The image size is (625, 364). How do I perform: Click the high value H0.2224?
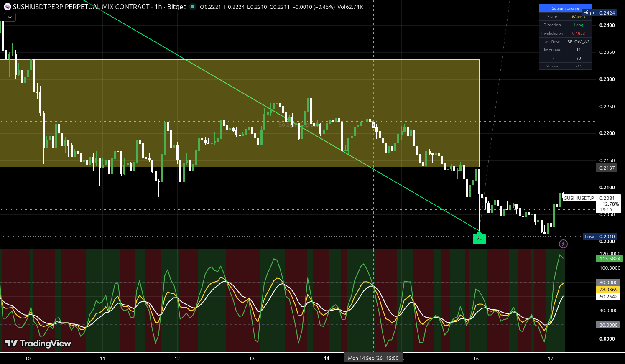pos(235,7)
